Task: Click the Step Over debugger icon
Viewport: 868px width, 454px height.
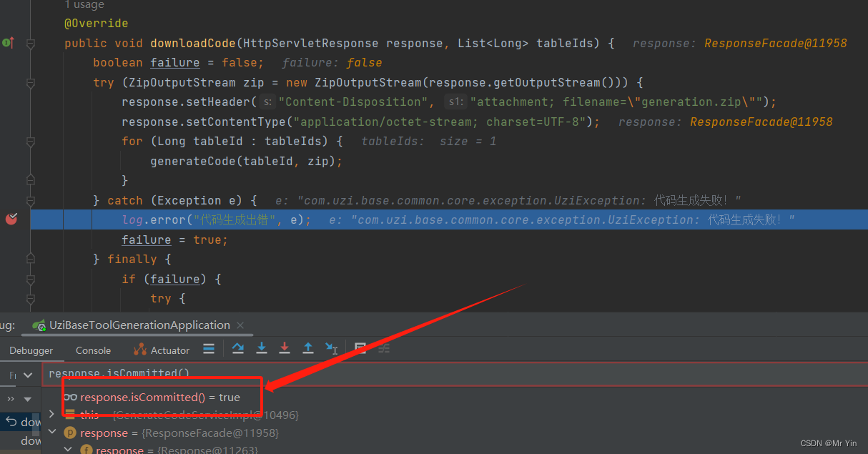Action: click(237, 349)
